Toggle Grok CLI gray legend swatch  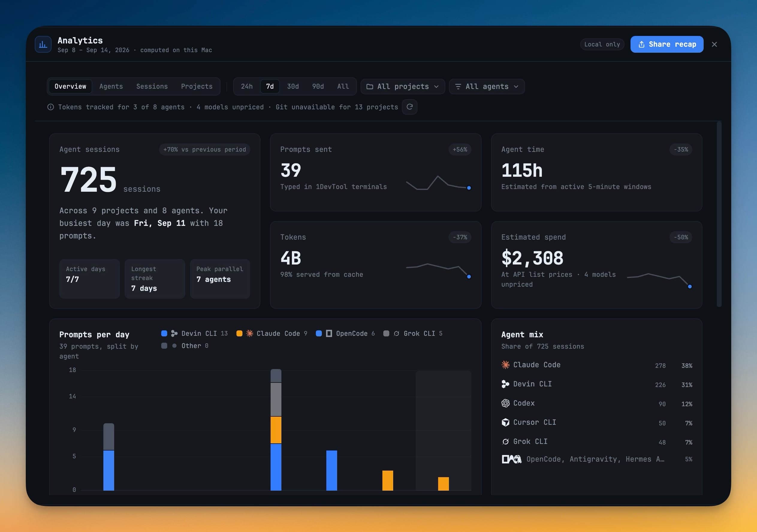[386, 334]
